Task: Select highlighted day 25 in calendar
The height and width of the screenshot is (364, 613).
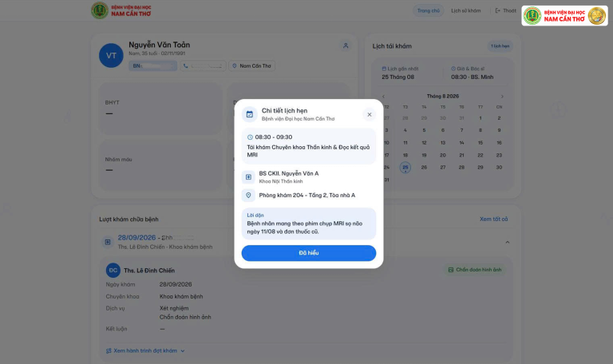Action: click(405, 168)
